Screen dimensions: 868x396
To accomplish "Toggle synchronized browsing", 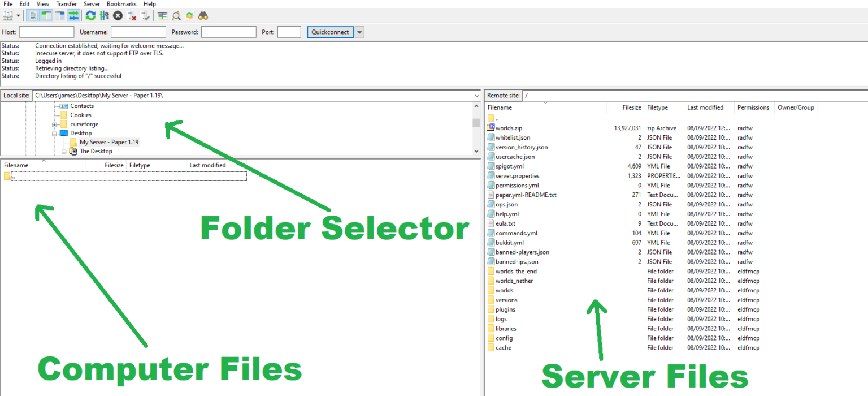I will [x=189, y=15].
